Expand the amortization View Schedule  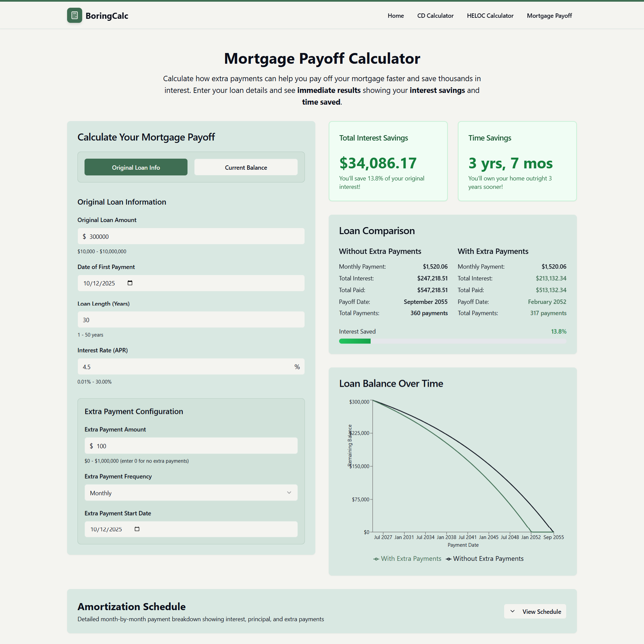pyautogui.click(x=535, y=611)
